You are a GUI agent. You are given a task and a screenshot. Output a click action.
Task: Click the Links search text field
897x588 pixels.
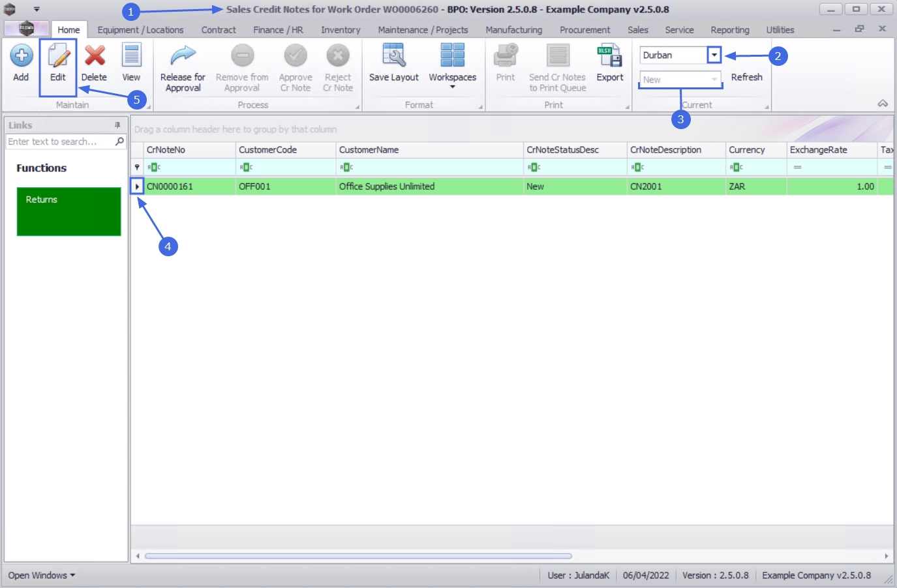[60, 141]
